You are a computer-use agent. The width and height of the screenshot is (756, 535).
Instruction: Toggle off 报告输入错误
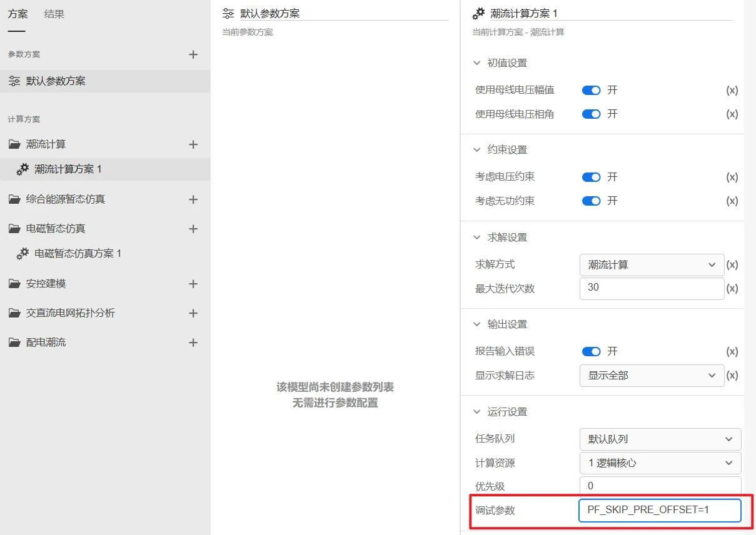(x=591, y=351)
